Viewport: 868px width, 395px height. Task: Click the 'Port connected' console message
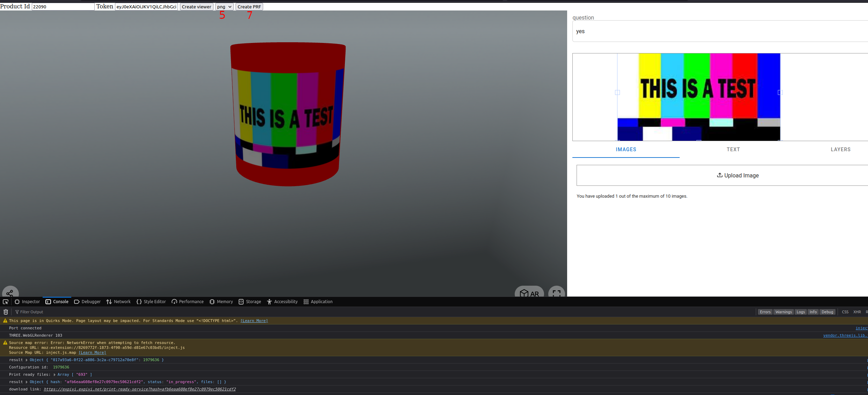[x=25, y=328]
